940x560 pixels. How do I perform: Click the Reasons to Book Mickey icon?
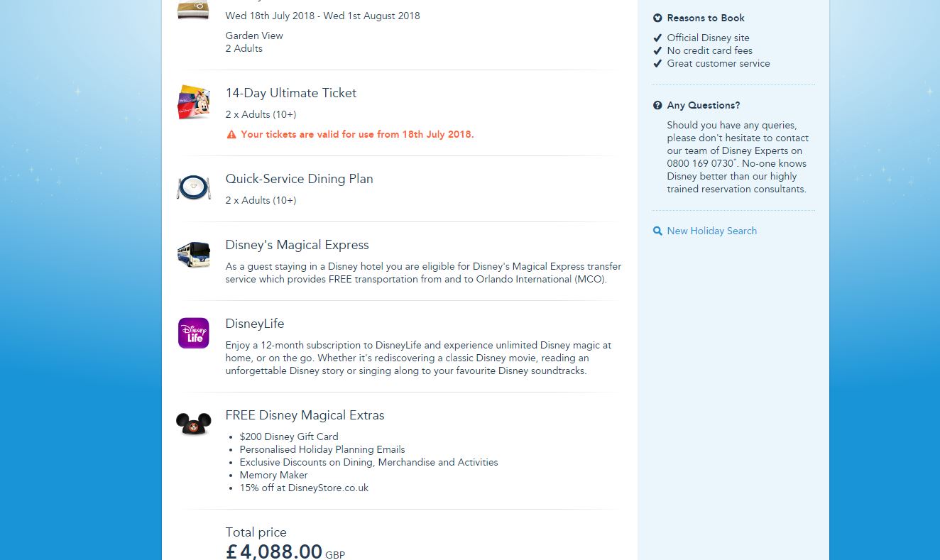pyautogui.click(x=657, y=18)
